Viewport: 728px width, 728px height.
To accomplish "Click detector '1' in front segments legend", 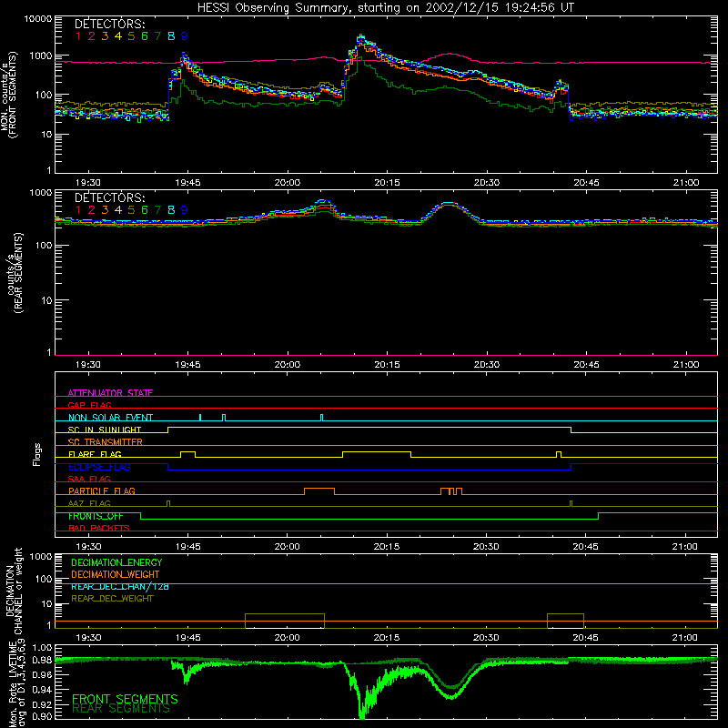I will (78, 36).
